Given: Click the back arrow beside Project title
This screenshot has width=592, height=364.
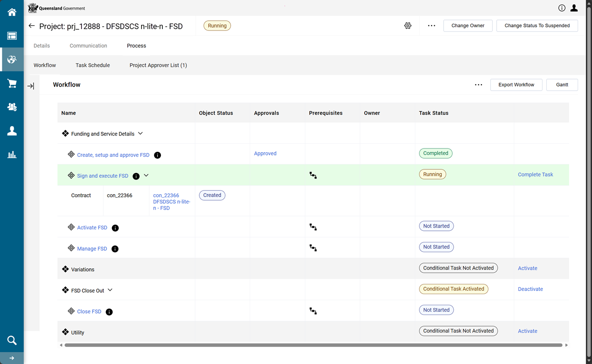Looking at the screenshot, I should tap(31, 26).
